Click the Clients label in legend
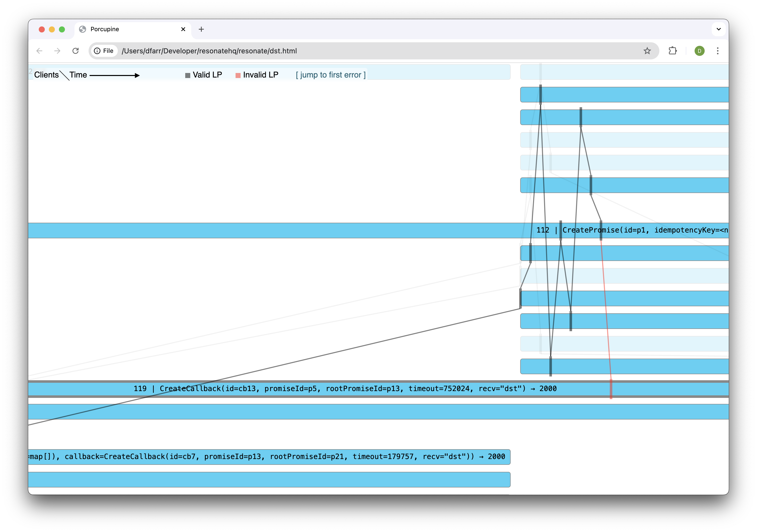This screenshot has height=532, width=757. (46, 75)
